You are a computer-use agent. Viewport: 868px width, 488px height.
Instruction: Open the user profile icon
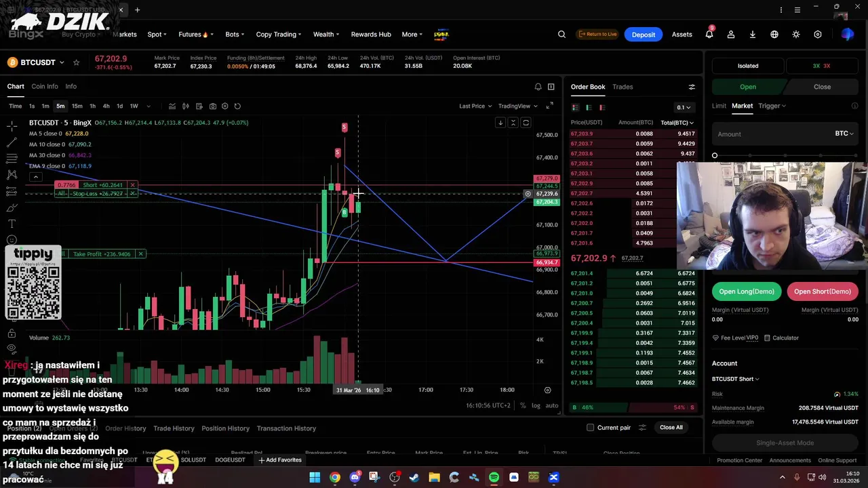click(x=731, y=35)
